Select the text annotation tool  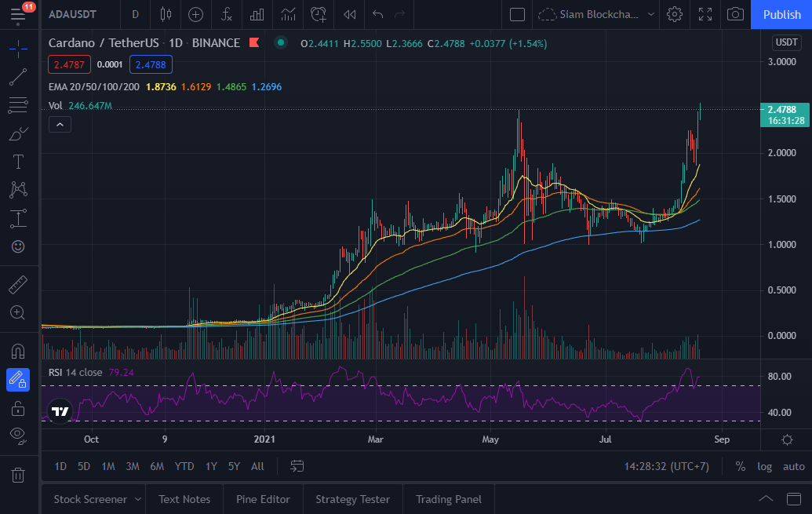(19, 162)
